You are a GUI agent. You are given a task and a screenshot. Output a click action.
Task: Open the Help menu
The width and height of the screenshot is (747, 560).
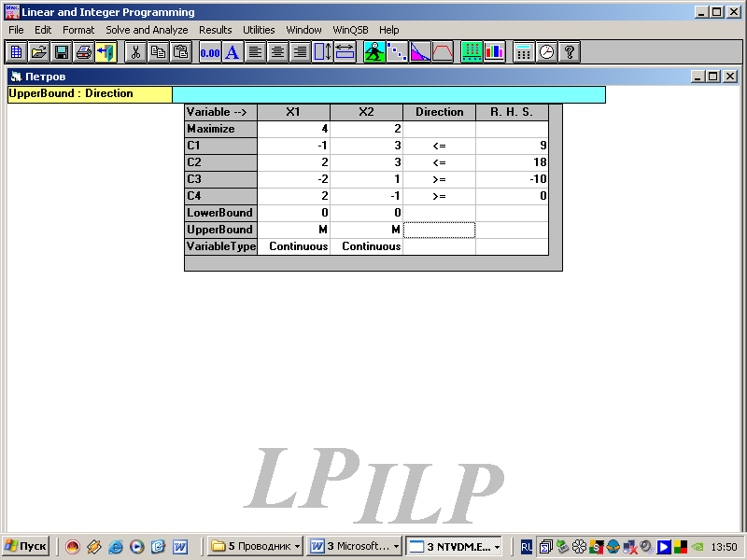(389, 30)
